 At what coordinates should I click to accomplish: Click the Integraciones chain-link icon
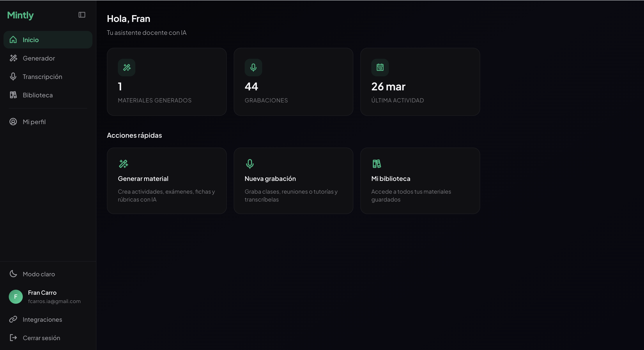(x=13, y=319)
